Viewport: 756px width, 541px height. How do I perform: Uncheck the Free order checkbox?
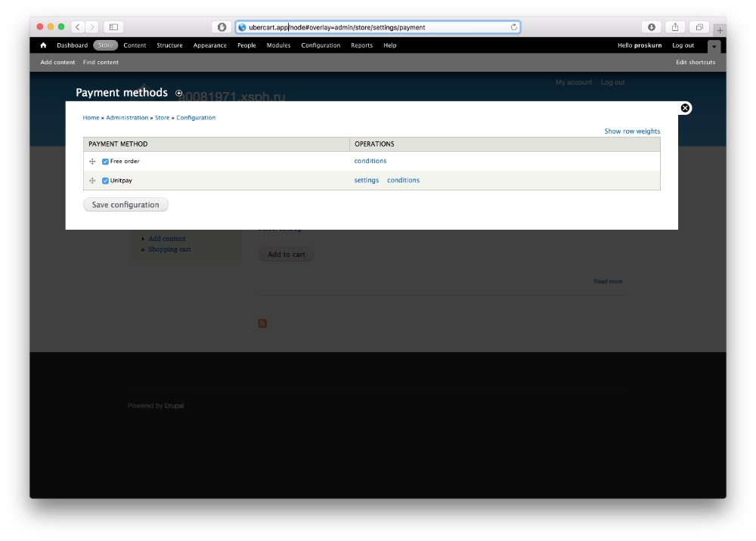105,162
